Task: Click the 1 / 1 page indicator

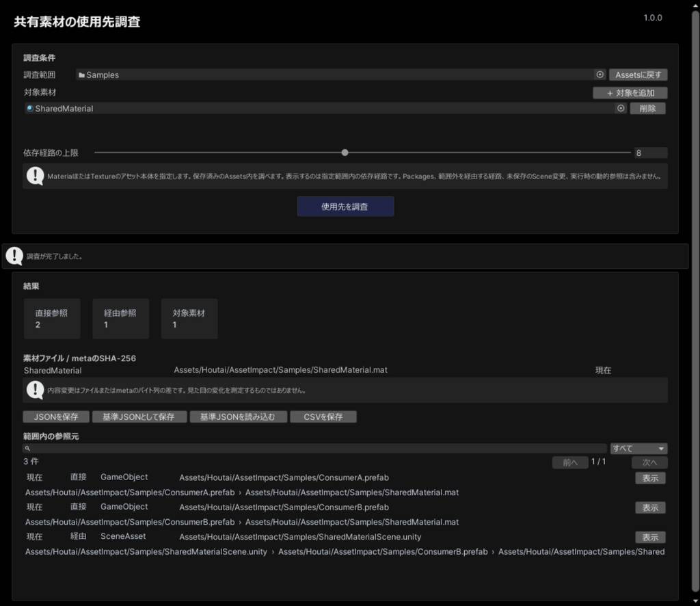Action: point(598,461)
